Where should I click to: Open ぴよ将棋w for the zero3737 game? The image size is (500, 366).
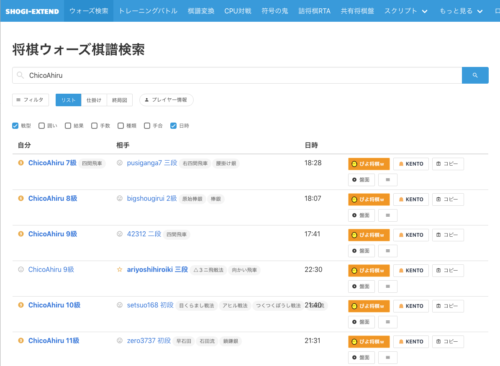369,342
